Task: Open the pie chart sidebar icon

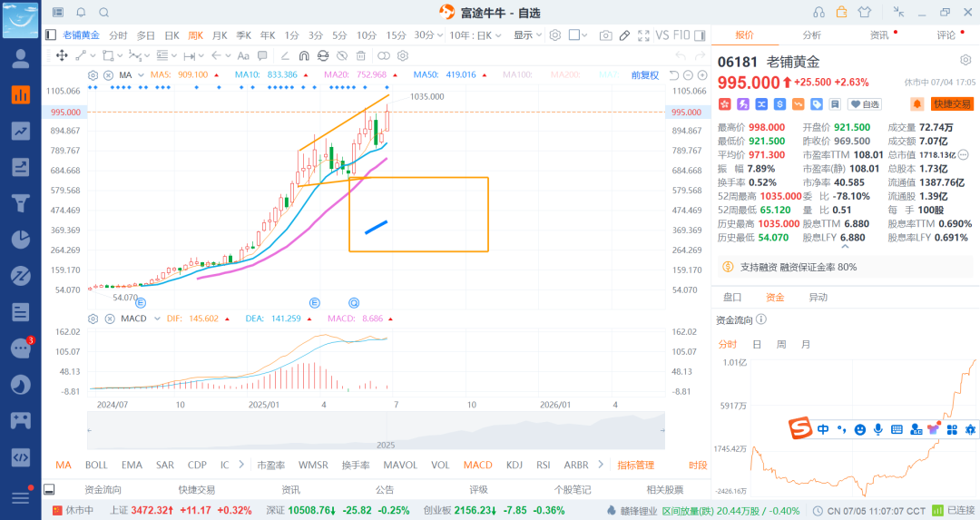Action: pyautogui.click(x=21, y=240)
